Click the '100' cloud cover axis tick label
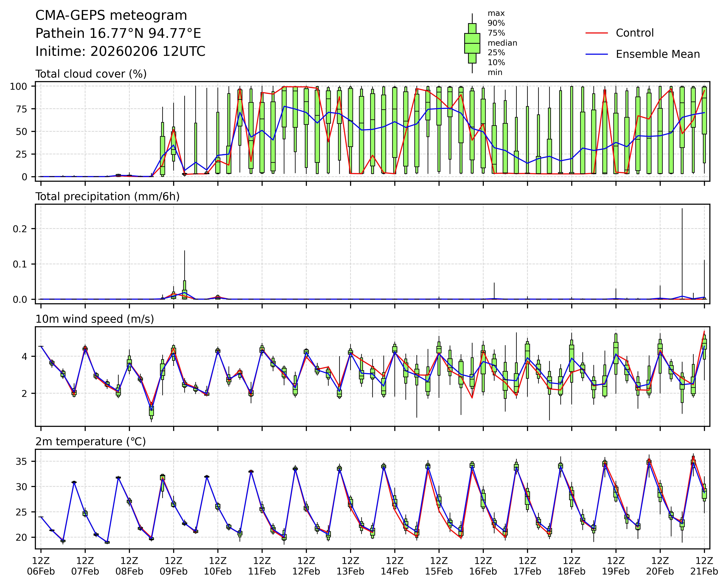This screenshot has height=586, width=728. click(18, 86)
